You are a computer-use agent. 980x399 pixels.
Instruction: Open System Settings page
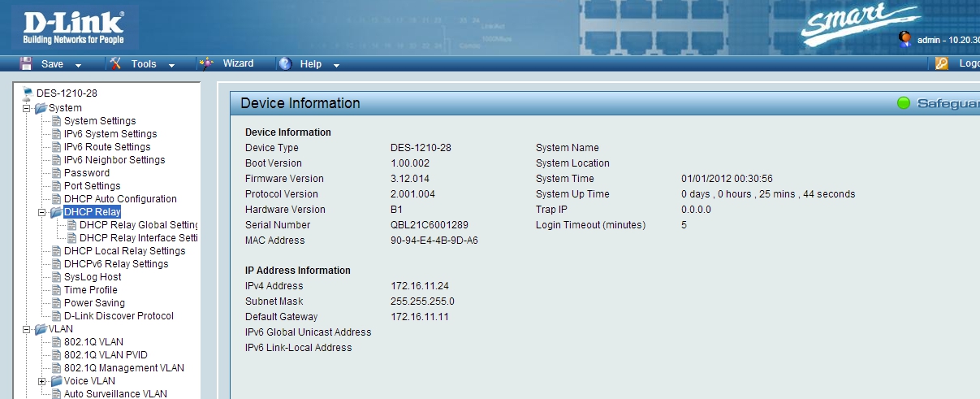click(x=100, y=120)
